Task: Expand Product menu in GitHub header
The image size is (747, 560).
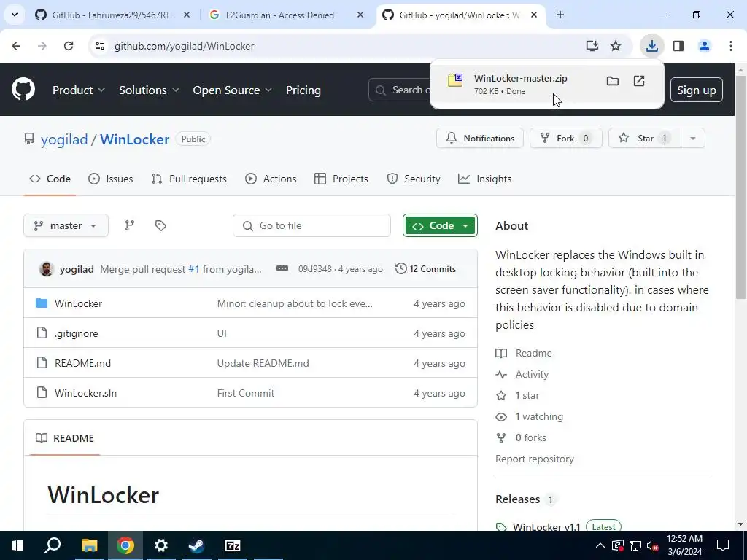Action: coord(79,90)
